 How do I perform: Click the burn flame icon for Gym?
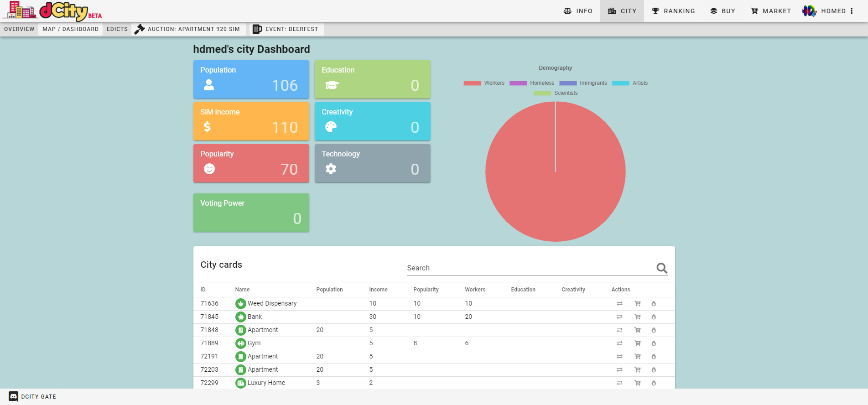coord(654,343)
